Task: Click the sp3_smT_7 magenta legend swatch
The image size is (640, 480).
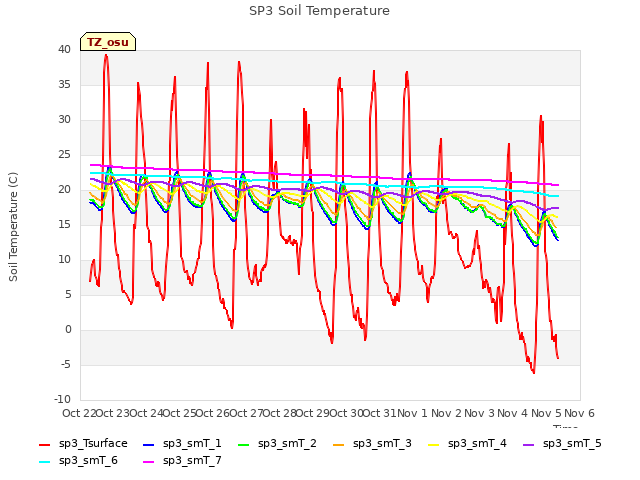Action: click(149, 462)
